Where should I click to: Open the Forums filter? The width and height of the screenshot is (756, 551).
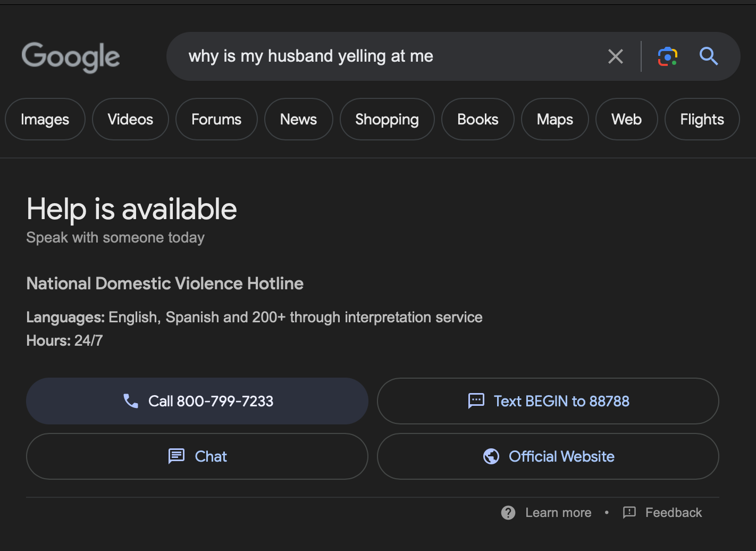click(216, 119)
